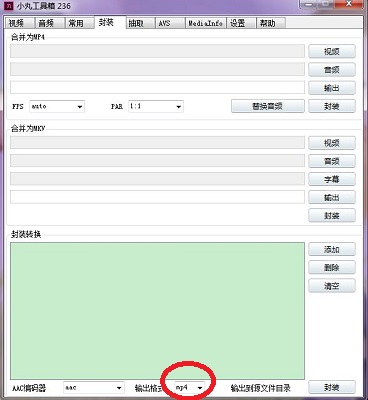This screenshot has height=400, width=368.
Task: Switch to the 视频 tab
Action: point(19,23)
